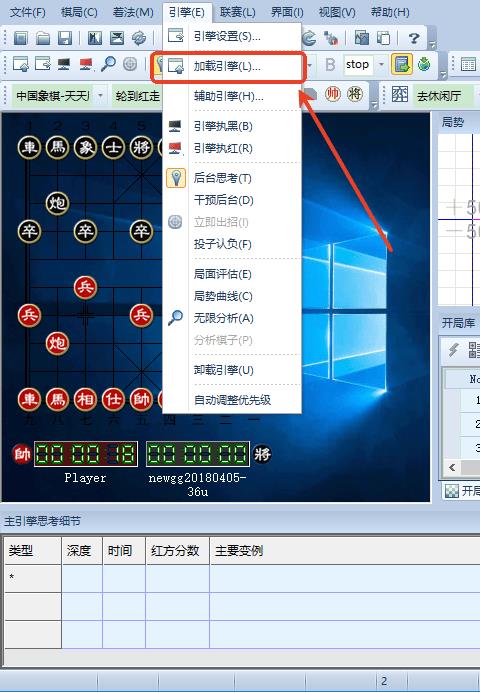This screenshot has height=692, width=480.
Task: Toggle 引擎执黑(B) engine plays black
Action: click(x=232, y=126)
